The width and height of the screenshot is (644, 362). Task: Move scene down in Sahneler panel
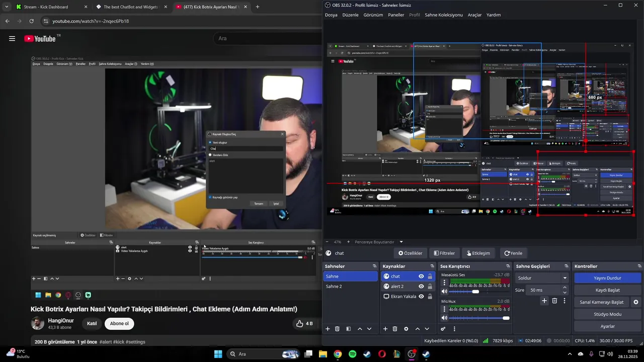click(x=369, y=329)
